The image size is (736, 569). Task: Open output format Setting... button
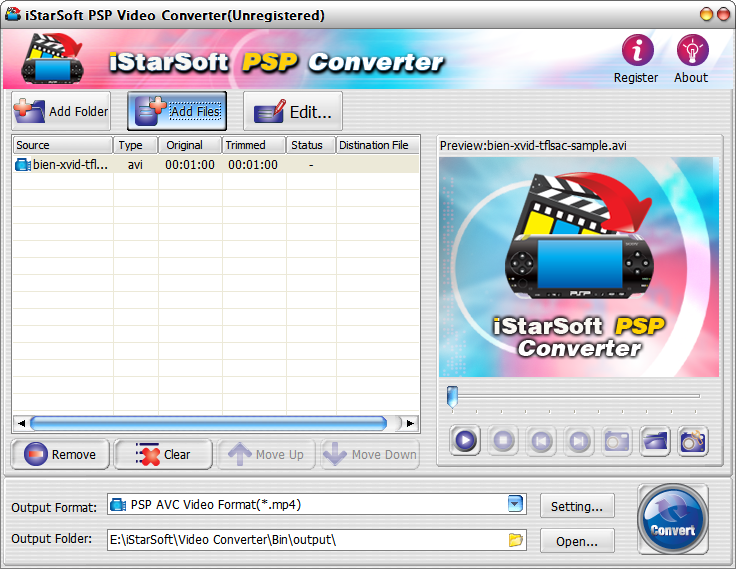point(577,506)
